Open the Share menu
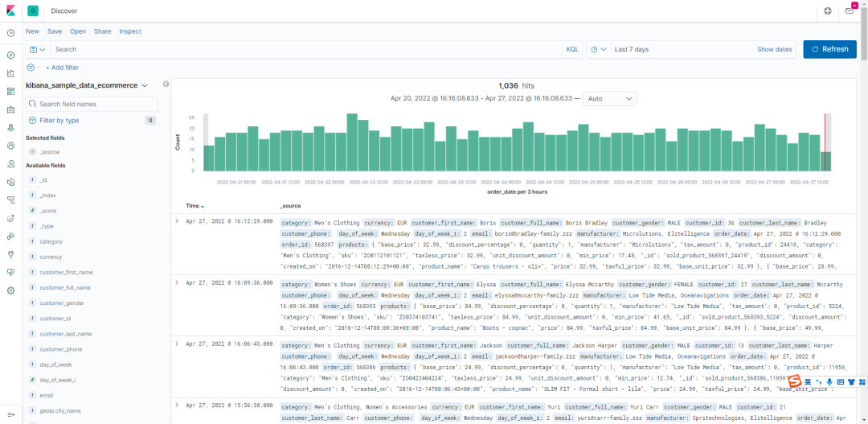Screen dimensions: 868x424 (102, 31)
